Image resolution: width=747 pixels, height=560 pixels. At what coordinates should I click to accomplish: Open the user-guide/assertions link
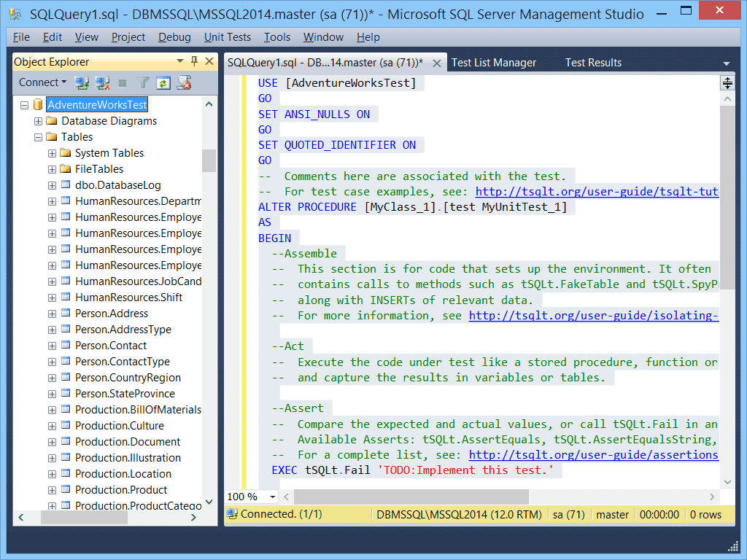[594, 455]
